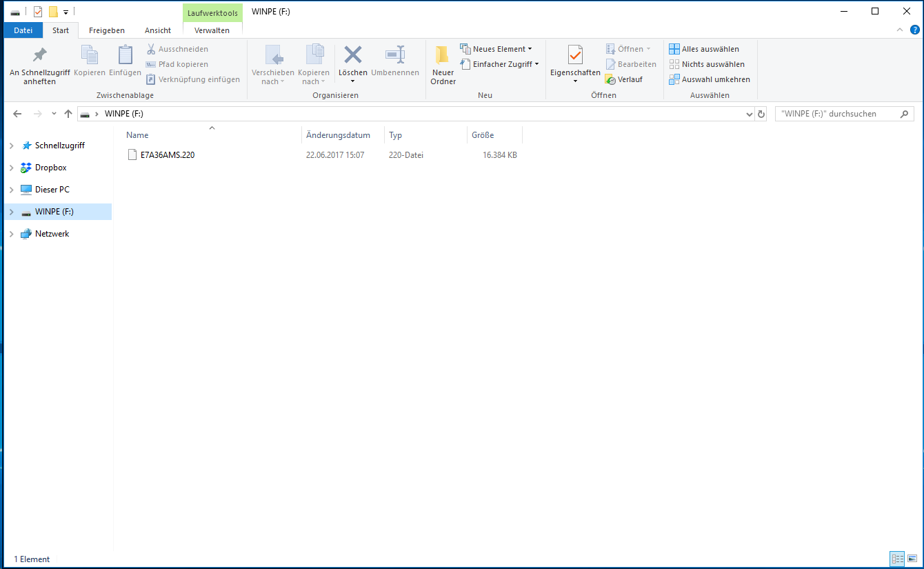Create a new folder with Neuer Ordner

click(x=443, y=66)
